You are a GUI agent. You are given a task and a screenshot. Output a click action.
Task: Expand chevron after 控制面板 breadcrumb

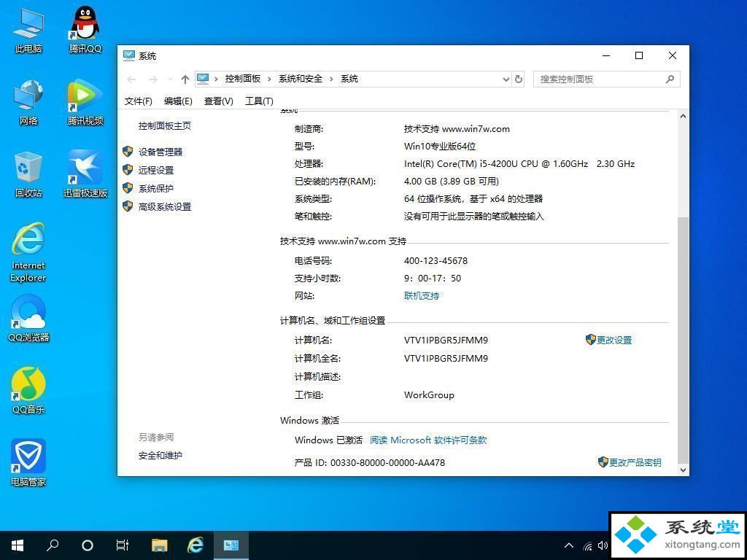click(x=269, y=79)
